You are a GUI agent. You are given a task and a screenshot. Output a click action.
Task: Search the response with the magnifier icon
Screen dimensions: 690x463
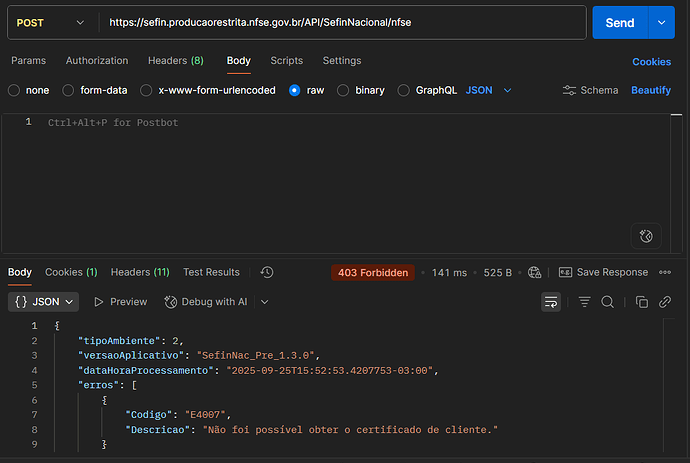(607, 301)
